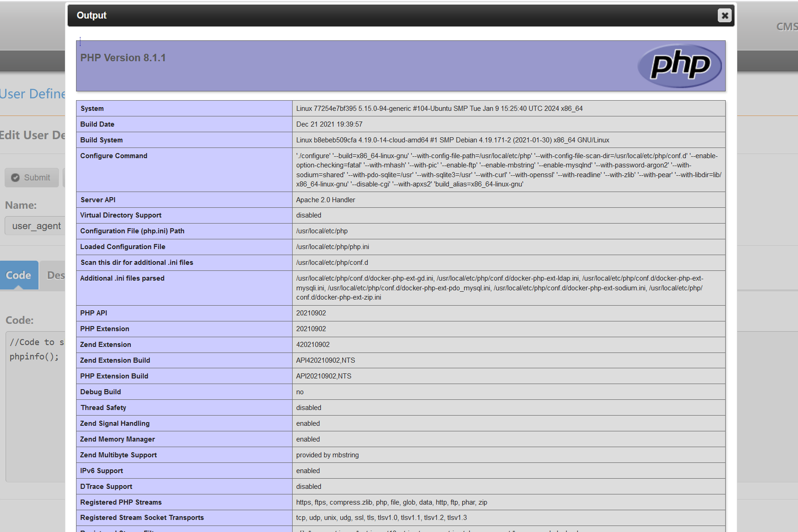Click the PHP Version 8.1.1 heading

click(123, 58)
